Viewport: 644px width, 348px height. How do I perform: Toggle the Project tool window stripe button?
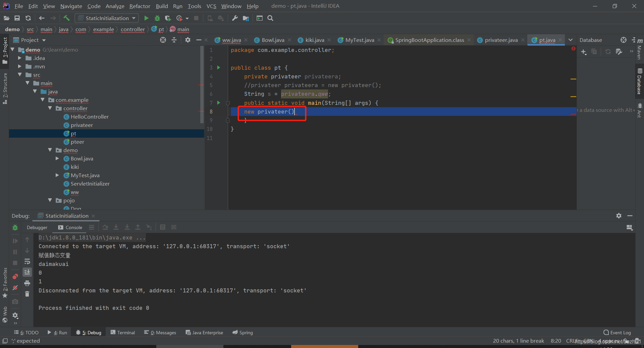[5, 51]
